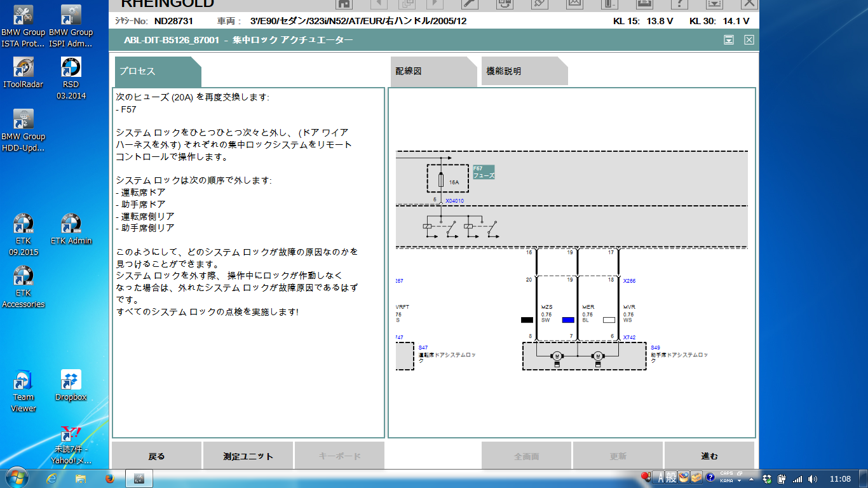Click the 更新 button
Image resolution: width=868 pixels, height=488 pixels.
pyautogui.click(x=618, y=456)
